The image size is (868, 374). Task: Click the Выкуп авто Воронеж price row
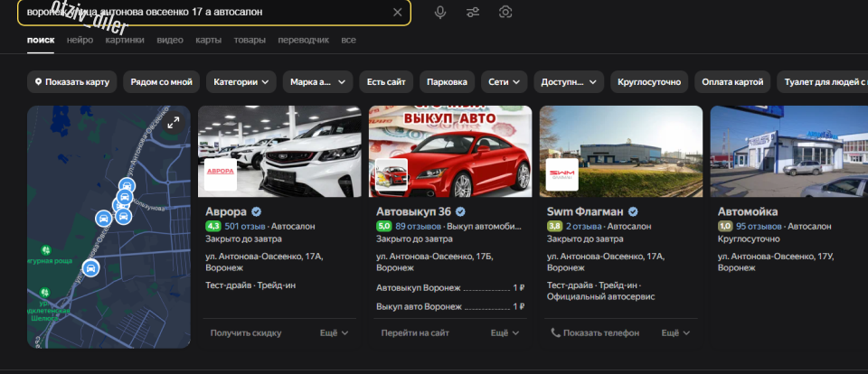pyautogui.click(x=450, y=306)
